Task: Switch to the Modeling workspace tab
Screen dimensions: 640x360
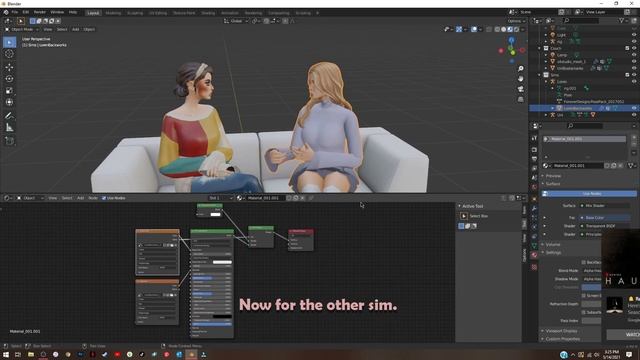Action: point(113,13)
